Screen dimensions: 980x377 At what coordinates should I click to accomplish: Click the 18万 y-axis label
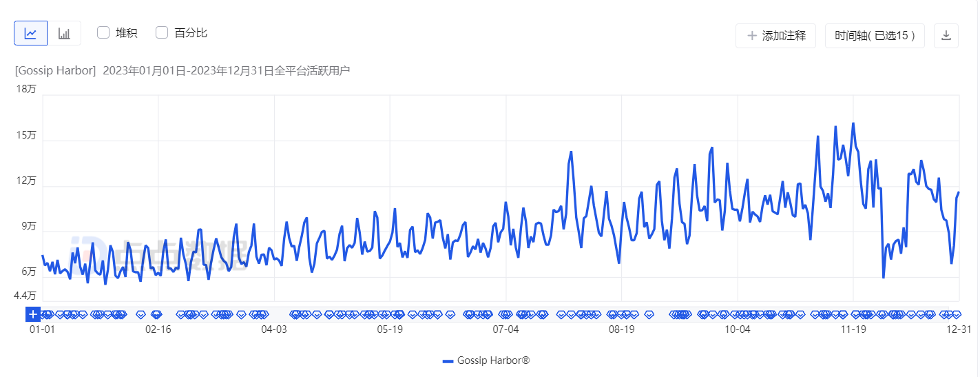(26, 89)
